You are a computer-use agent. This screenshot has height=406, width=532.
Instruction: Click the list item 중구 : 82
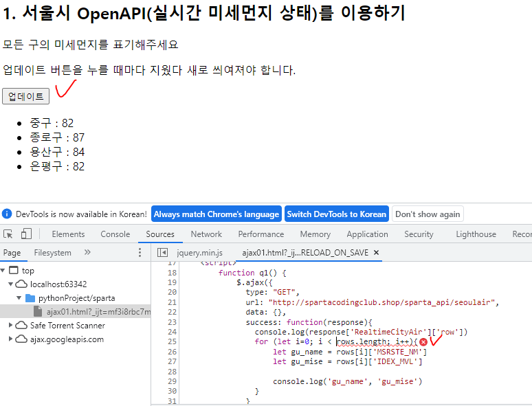click(52, 123)
